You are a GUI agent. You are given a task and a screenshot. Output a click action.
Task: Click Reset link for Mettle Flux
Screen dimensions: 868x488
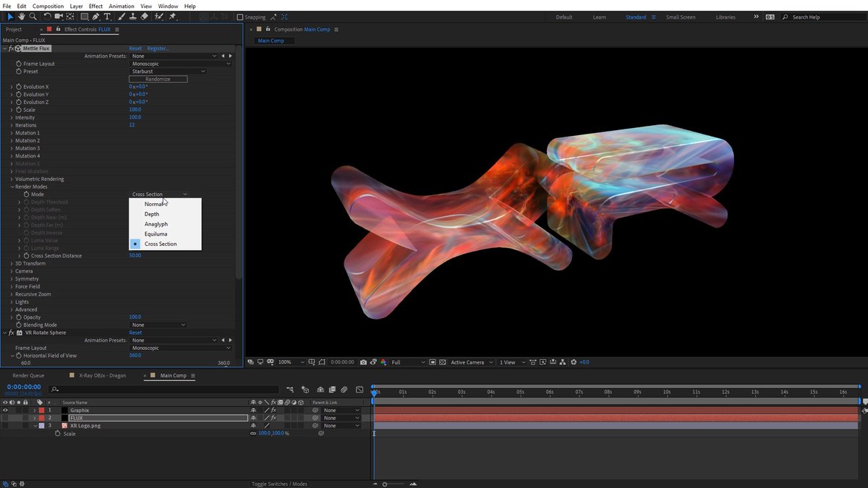(135, 48)
